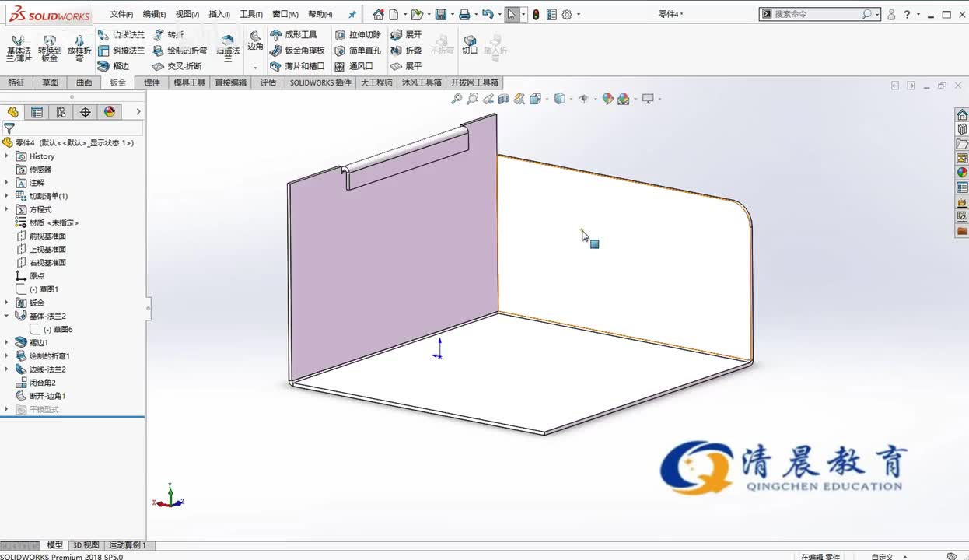Open the help question mark icon
The height and width of the screenshot is (560, 969).
(907, 14)
